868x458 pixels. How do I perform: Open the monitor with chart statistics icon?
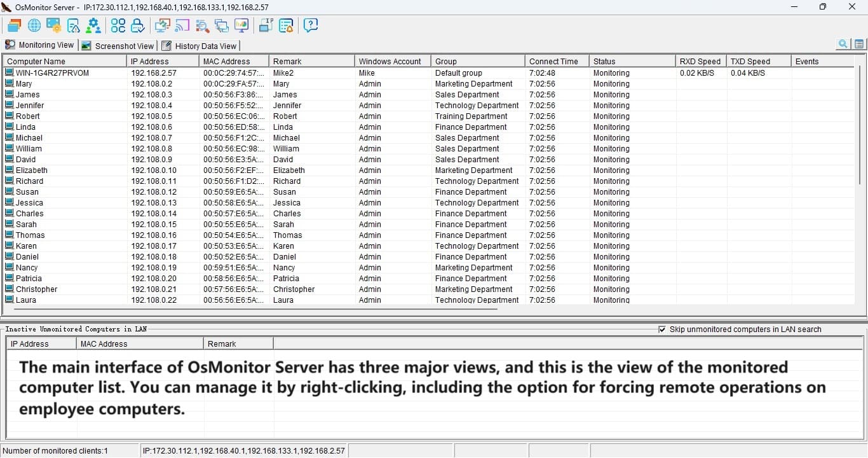click(x=241, y=25)
